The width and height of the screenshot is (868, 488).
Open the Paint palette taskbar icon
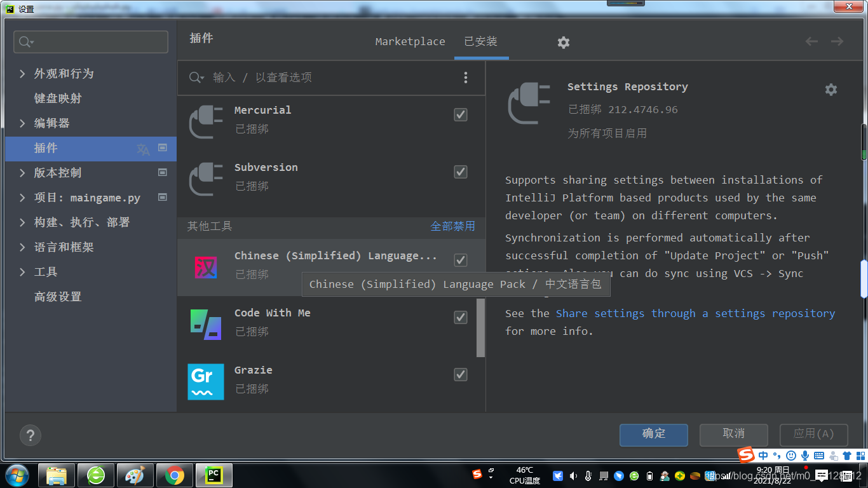click(135, 475)
